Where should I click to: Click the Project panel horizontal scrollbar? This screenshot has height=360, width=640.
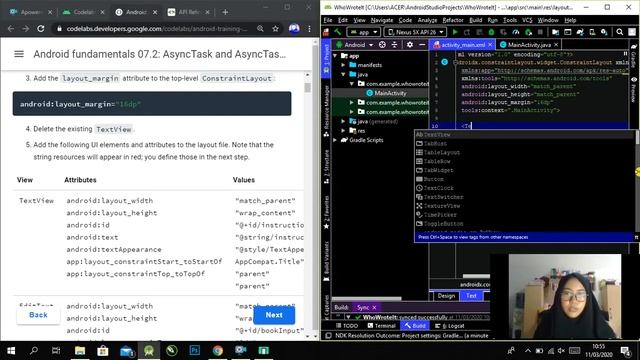click(367, 299)
